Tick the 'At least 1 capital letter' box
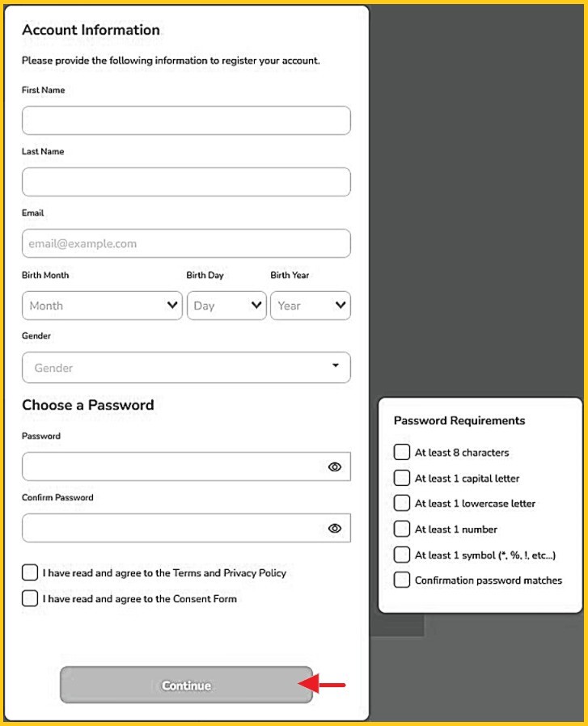 [x=402, y=478]
